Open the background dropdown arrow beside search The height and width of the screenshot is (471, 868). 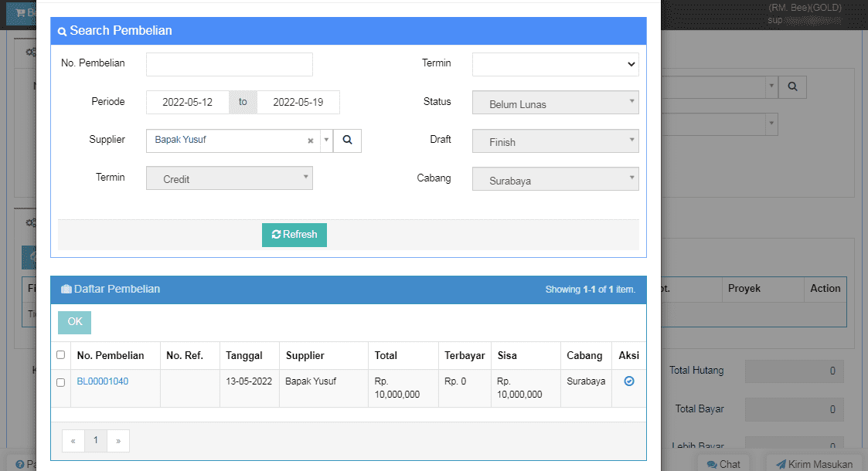point(771,86)
